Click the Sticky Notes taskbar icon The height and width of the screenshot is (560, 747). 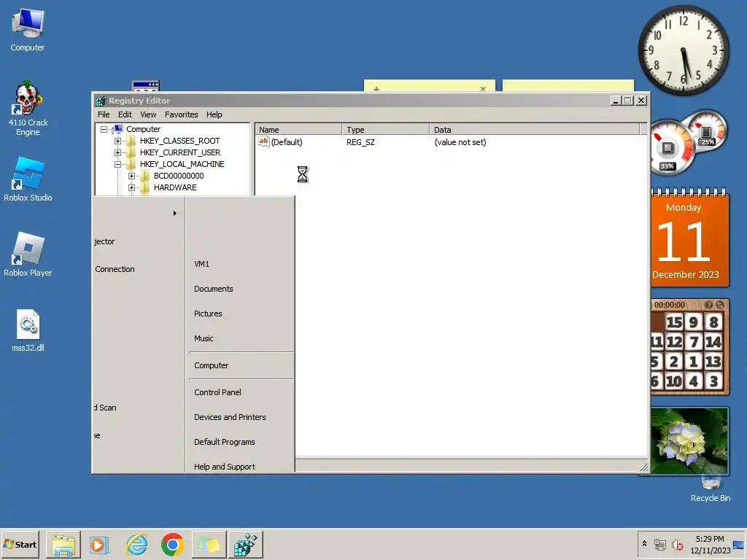pyautogui.click(x=209, y=545)
